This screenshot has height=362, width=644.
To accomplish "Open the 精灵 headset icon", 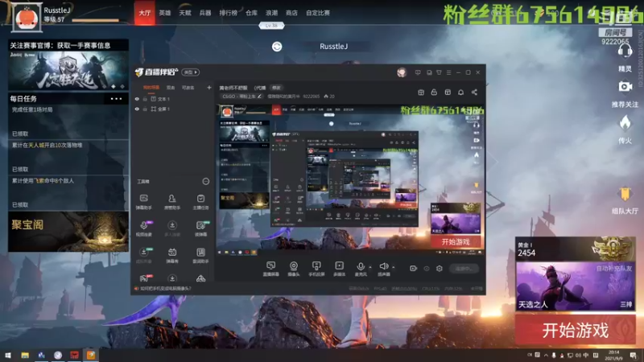I will (625, 51).
